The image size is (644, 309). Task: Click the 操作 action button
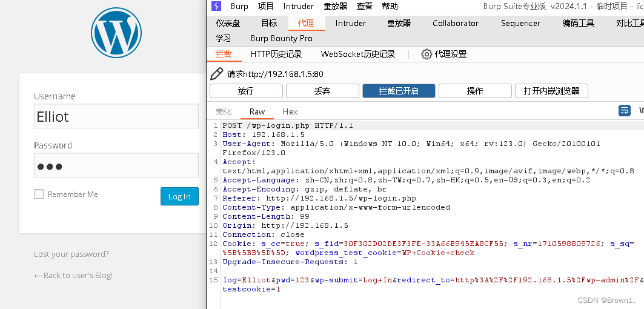point(475,91)
